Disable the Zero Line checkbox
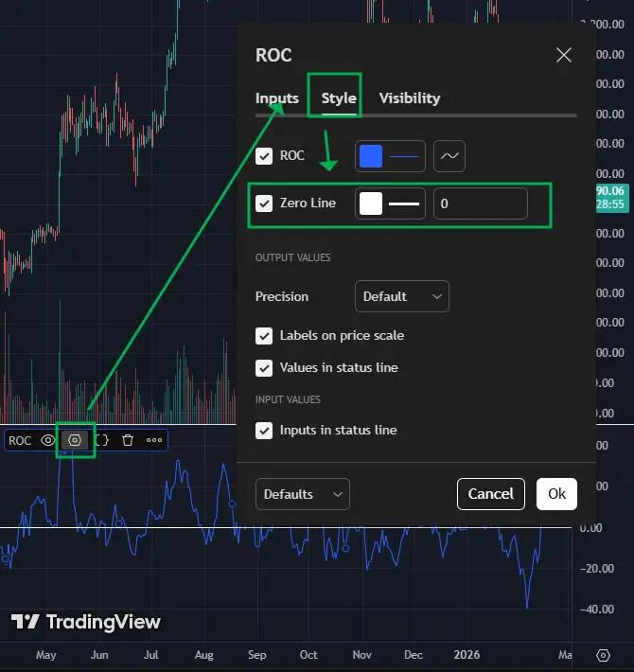This screenshot has width=634, height=672. pyautogui.click(x=264, y=203)
